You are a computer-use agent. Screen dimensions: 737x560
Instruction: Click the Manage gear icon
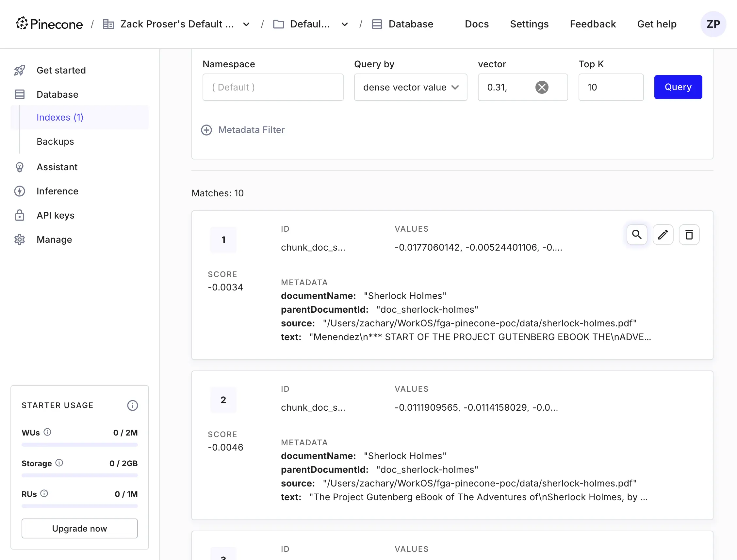[x=20, y=240]
